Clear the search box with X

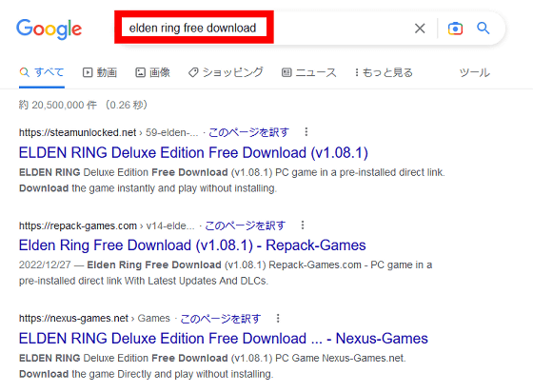[420, 29]
